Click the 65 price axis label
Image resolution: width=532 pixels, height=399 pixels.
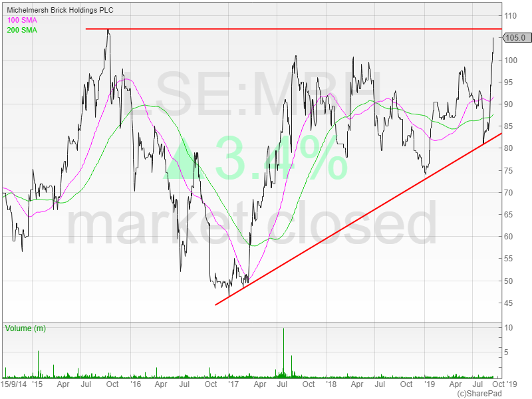point(508,215)
